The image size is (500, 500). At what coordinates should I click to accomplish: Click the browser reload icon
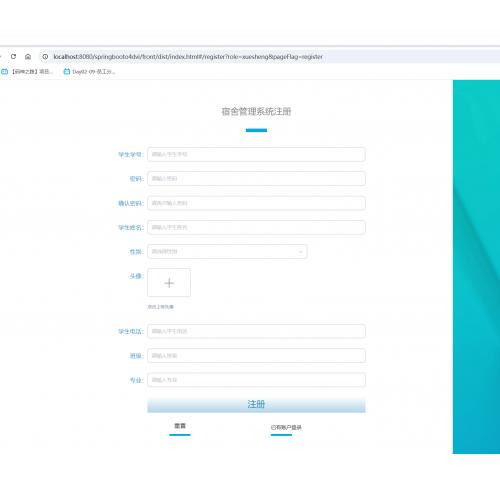click(13, 56)
